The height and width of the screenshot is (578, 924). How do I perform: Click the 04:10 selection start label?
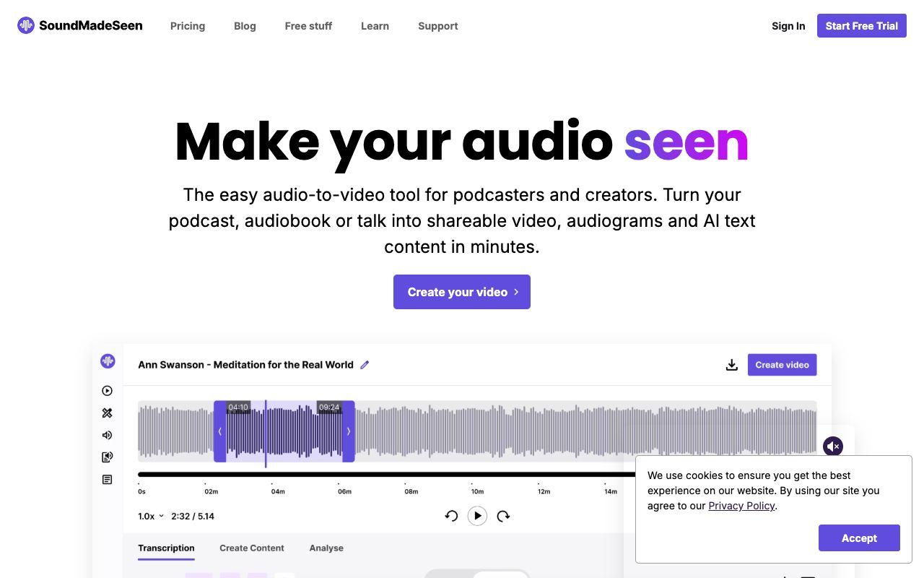point(238,407)
